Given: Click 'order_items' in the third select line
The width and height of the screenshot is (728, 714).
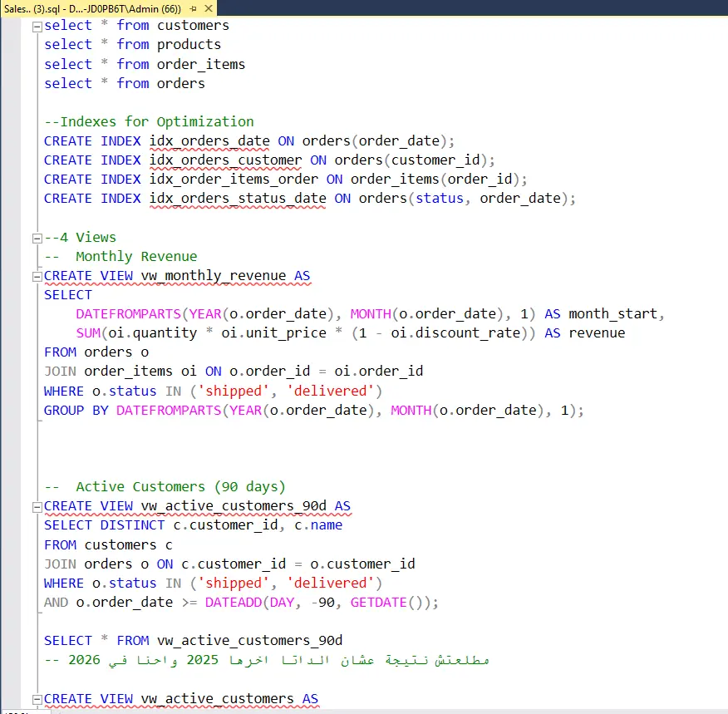Looking at the screenshot, I should tap(200, 64).
